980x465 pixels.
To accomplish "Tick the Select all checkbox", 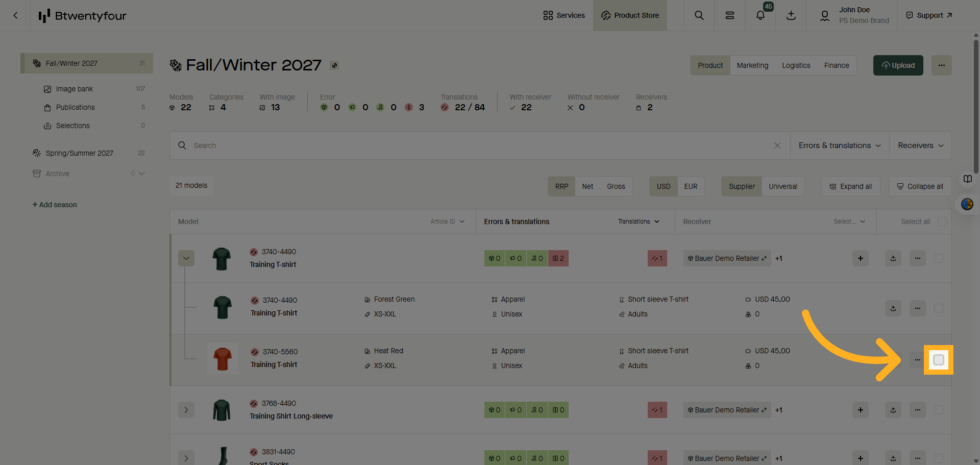I will click(x=943, y=222).
